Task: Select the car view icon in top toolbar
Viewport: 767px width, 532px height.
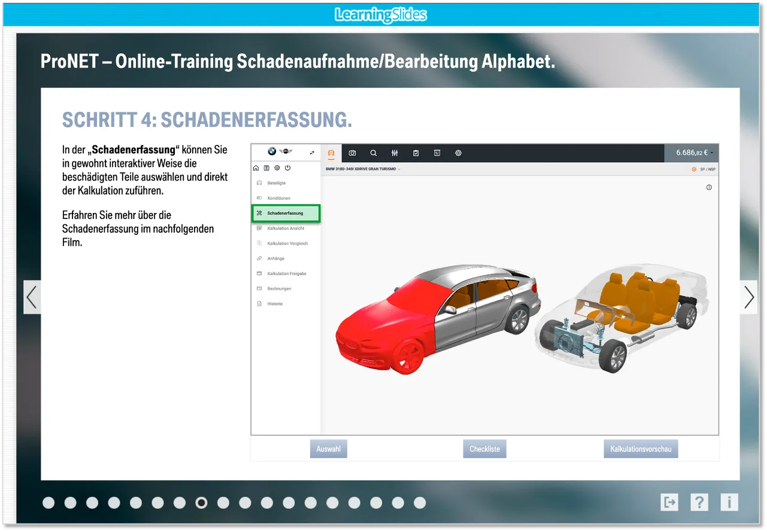Action: tap(331, 153)
